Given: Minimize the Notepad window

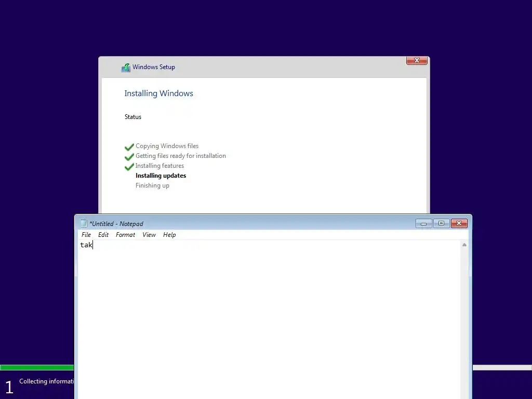Looking at the screenshot, I should click(424, 223).
